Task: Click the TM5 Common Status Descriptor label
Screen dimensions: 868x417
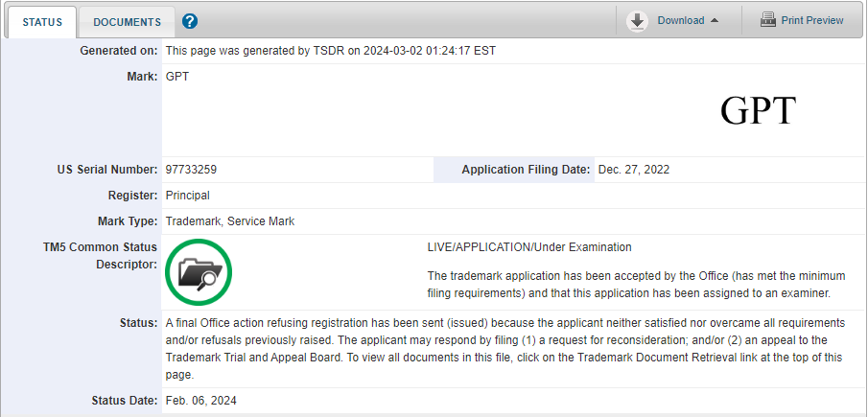Action: 100,256
